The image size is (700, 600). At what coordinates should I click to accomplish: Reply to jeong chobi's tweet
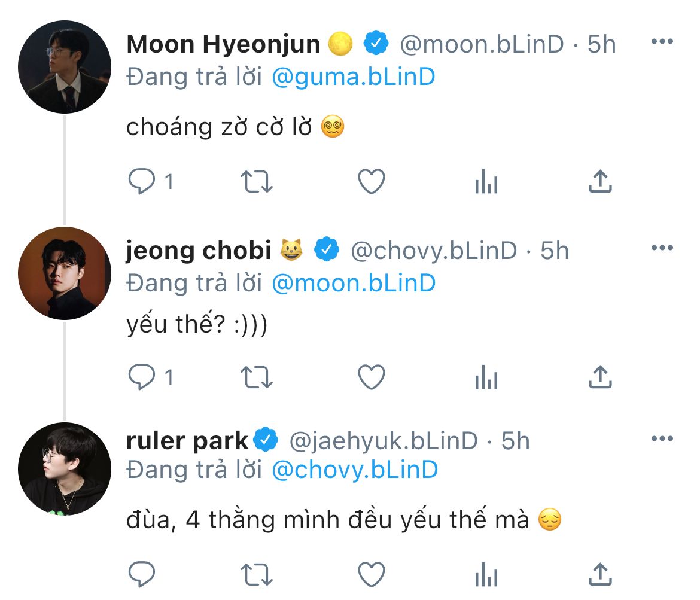(142, 377)
